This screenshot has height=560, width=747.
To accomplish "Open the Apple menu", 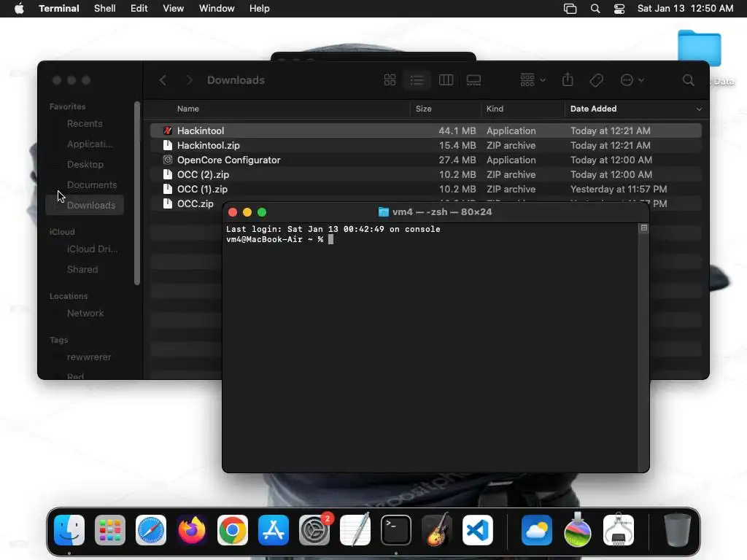I will pos(19,8).
